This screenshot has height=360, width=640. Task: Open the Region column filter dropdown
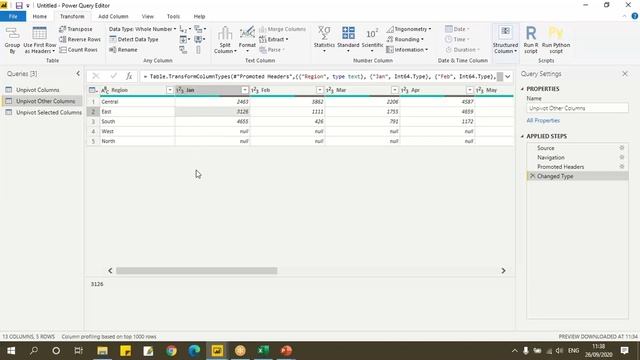[170, 90]
